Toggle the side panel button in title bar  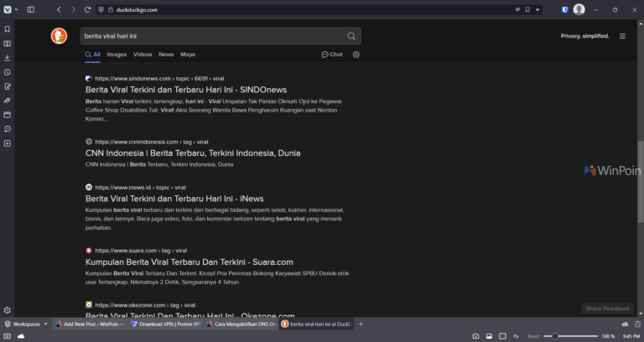pyautogui.click(x=30, y=9)
